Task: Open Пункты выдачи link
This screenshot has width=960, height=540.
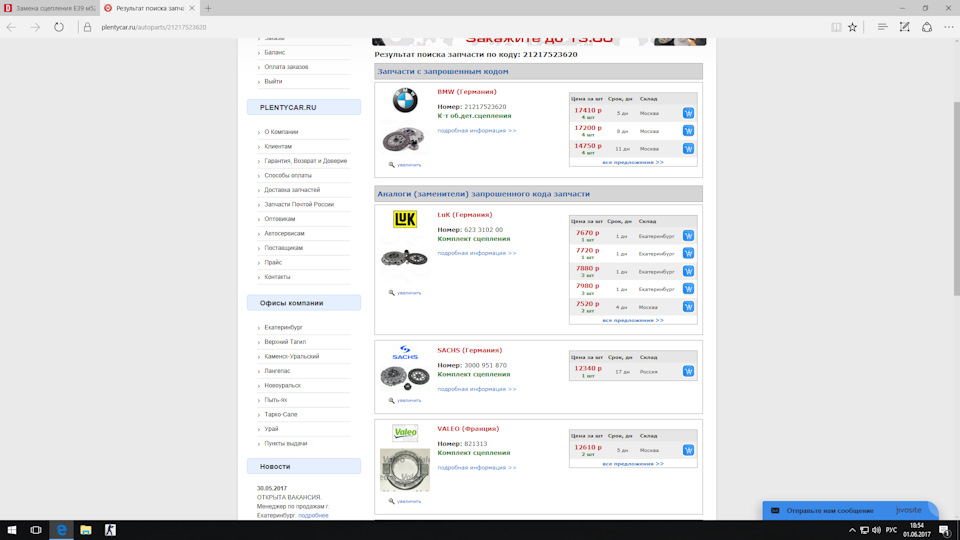Action: (x=286, y=444)
